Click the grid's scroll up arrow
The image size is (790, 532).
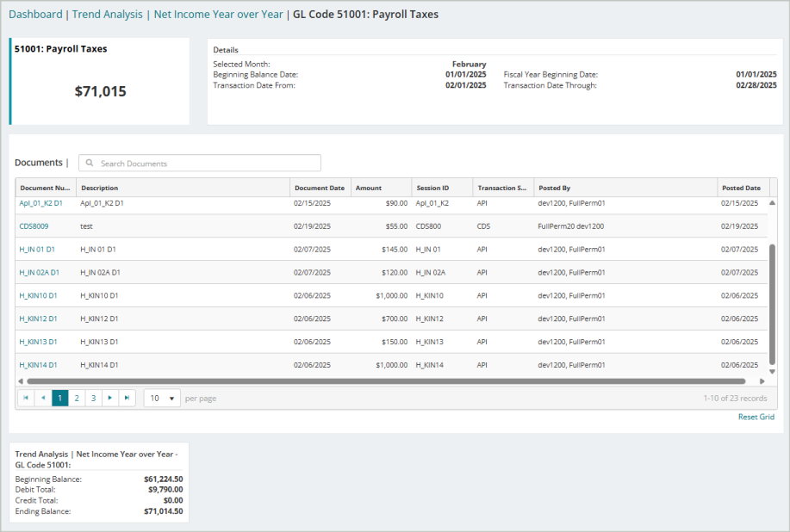click(x=772, y=203)
